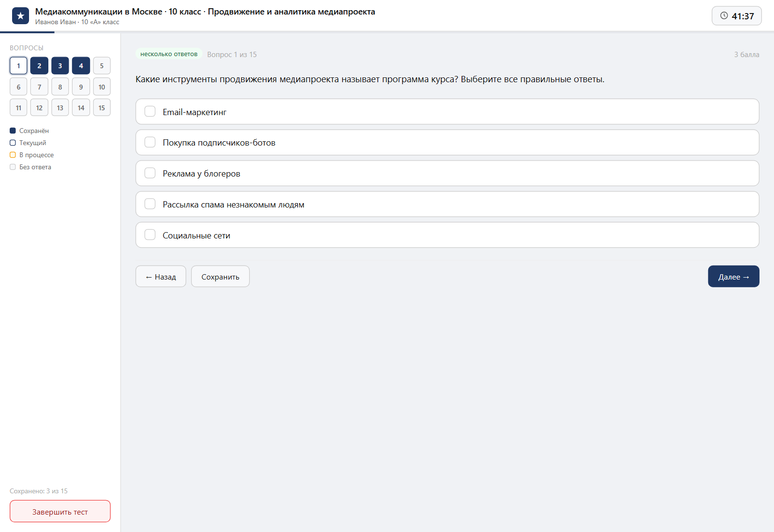Jump to question 9
This screenshot has width=774, height=532.
81,87
